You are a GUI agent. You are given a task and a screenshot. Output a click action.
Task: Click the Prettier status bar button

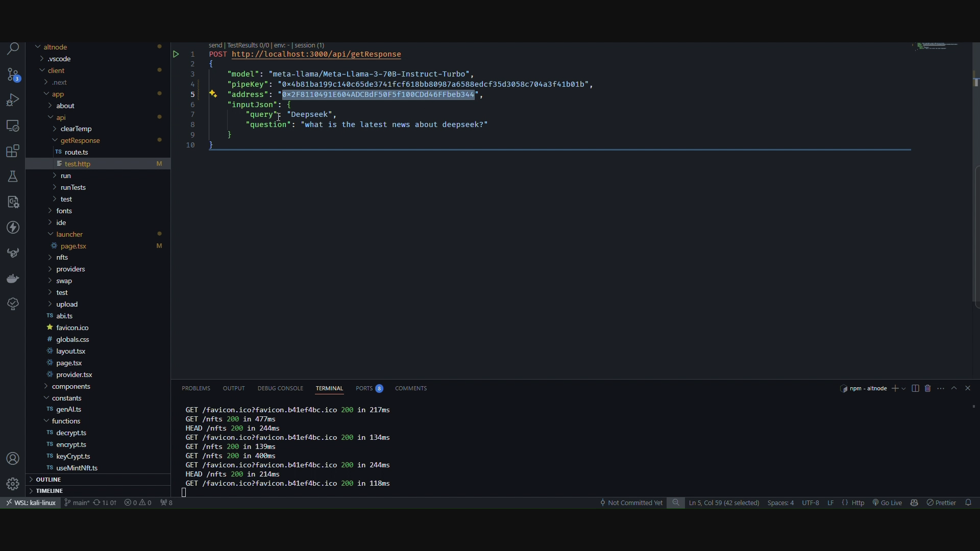coord(942,503)
